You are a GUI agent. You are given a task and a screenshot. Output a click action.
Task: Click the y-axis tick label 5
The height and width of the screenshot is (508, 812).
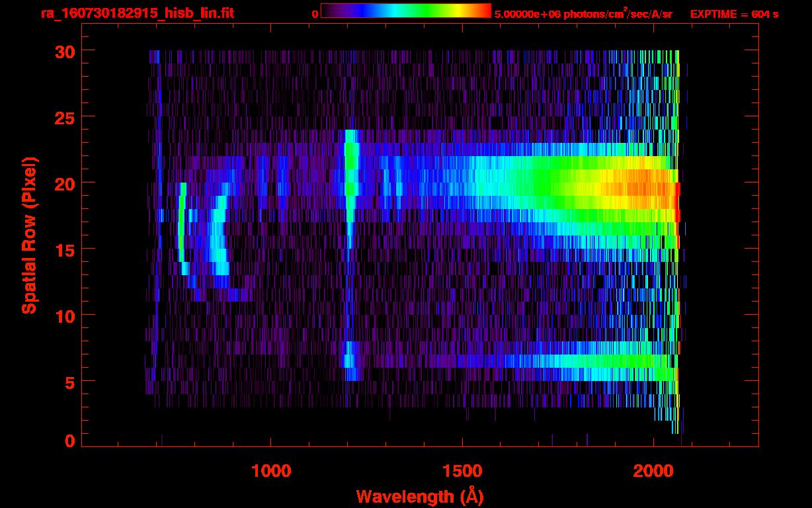tap(70, 382)
